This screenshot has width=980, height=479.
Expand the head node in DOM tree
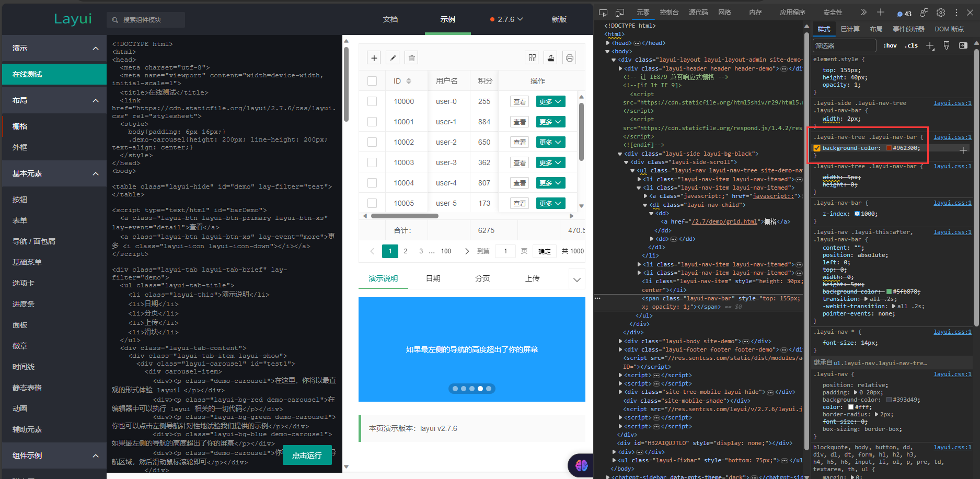[x=608, y=43]
